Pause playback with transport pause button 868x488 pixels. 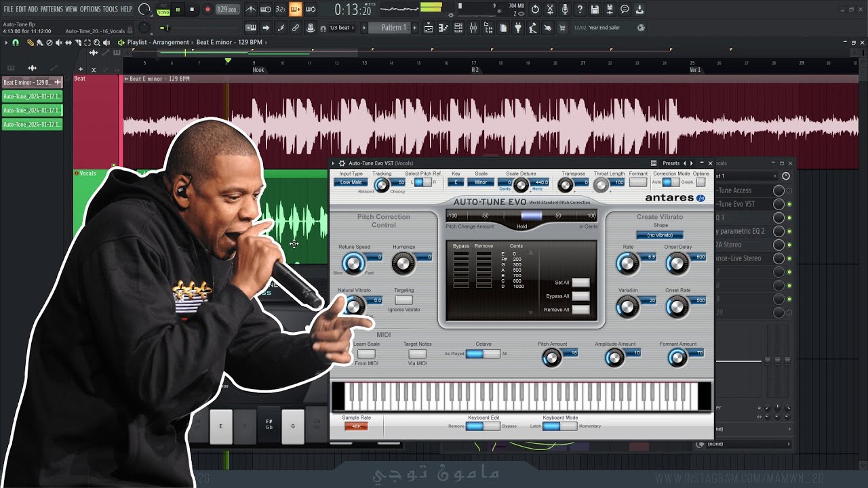pyautogui.click(x=178, y=9)
